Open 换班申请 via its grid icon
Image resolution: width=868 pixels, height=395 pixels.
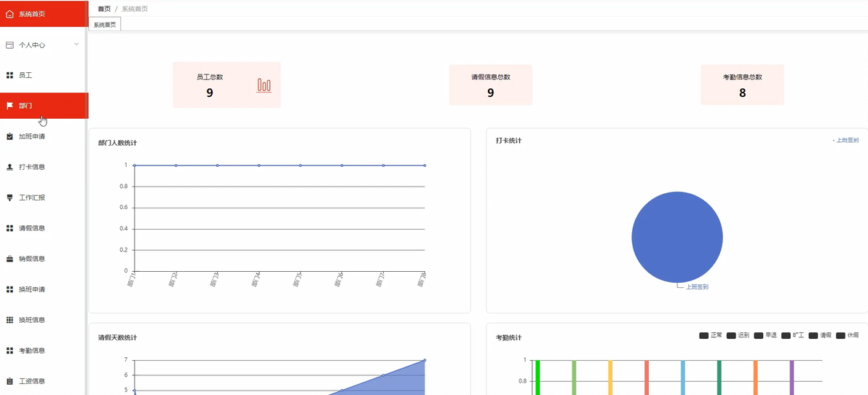(x=9, y=289)
